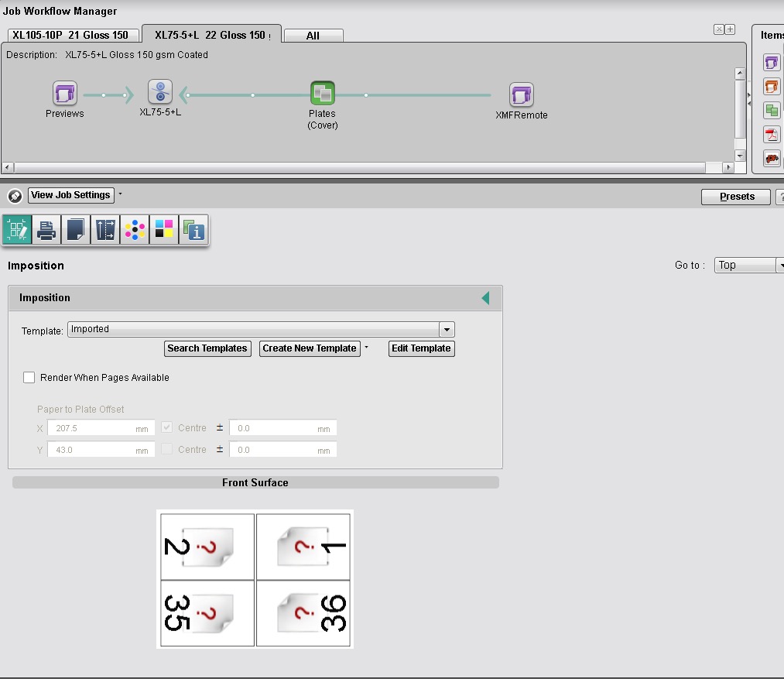
Task: Select the Plates (Cover) workflow node
Action: (x=322, y=94)
